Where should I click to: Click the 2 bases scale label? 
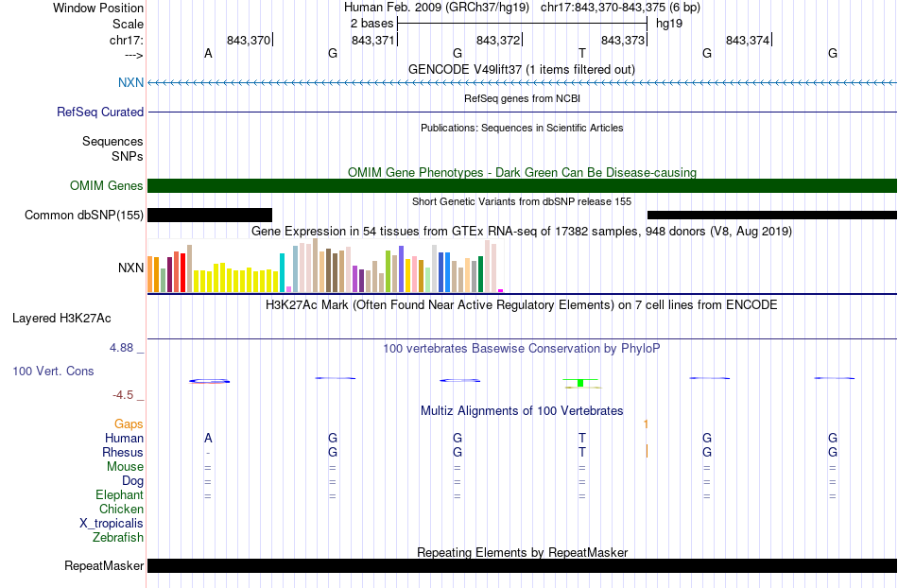tap(372, 24)
